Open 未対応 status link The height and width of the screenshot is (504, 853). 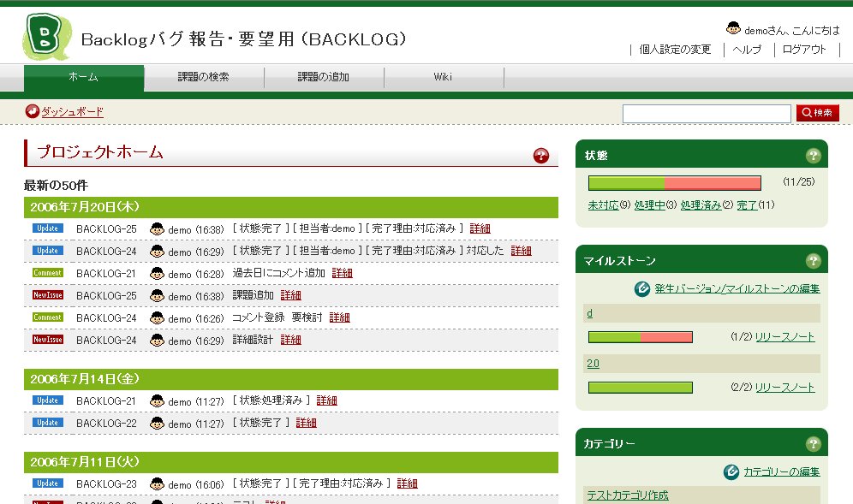pyautogui.click(x=603, y=205)
